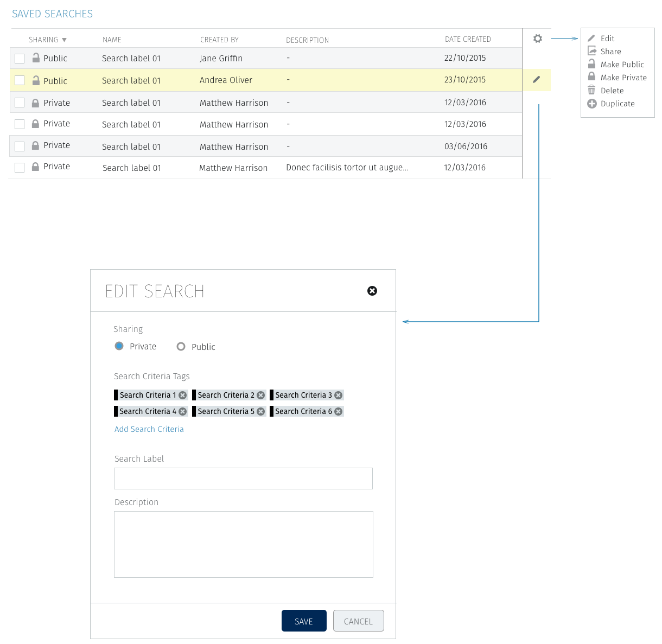Choose Make Private from the gear menu
This screenshot has height=644, width=662.
[623, 78]
